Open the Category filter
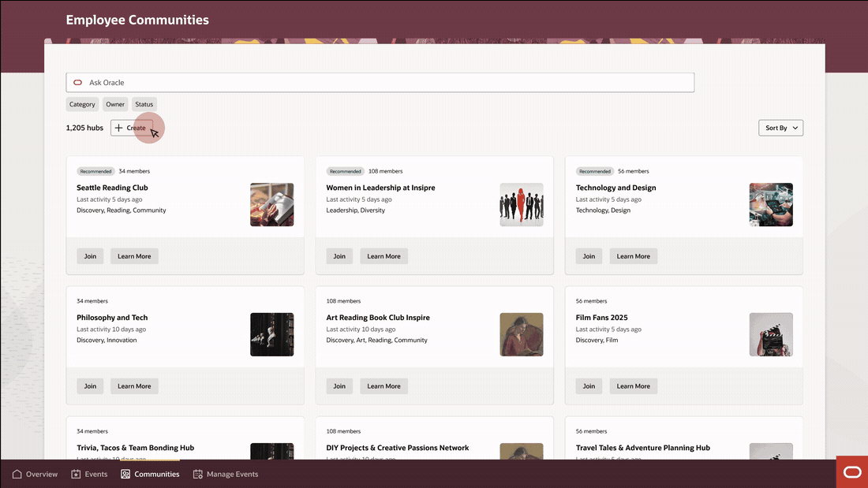The width and height of the screenshot is (868, 488). pyautogui.click(x=82, y=104)
